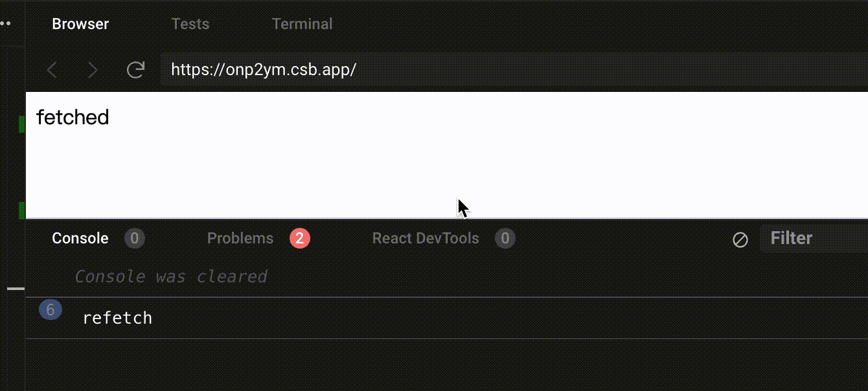The height and width of the screenshot is (391, 868).
Task: Select the Browser tab
Action: pyautogui.click(x=80, y=24)
